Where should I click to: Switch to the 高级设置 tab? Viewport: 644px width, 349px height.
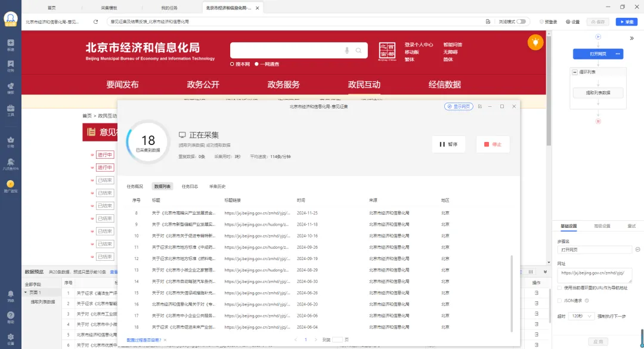(602, 226)
